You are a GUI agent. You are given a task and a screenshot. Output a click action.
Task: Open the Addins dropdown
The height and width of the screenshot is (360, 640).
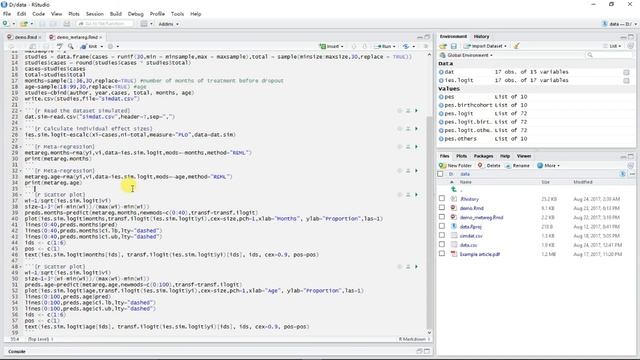(x=169, y=24)
